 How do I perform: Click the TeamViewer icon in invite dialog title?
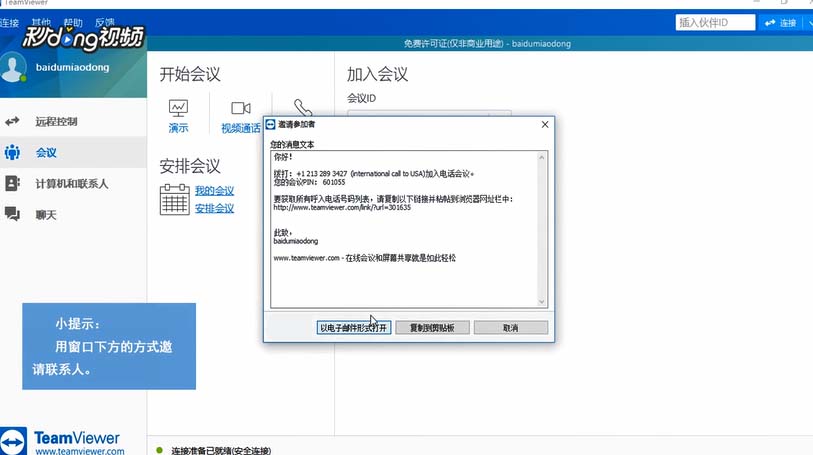(x=271, y=124)
